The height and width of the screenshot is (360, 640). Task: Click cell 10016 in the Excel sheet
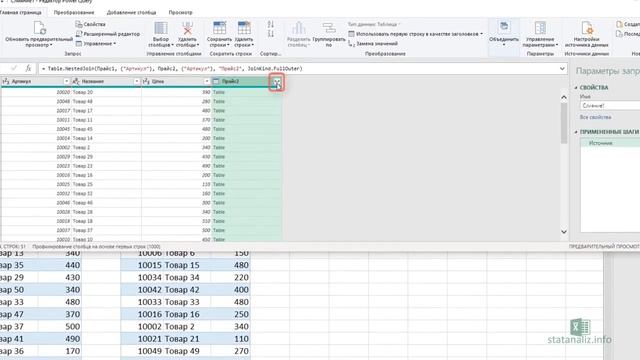(142, 314)
